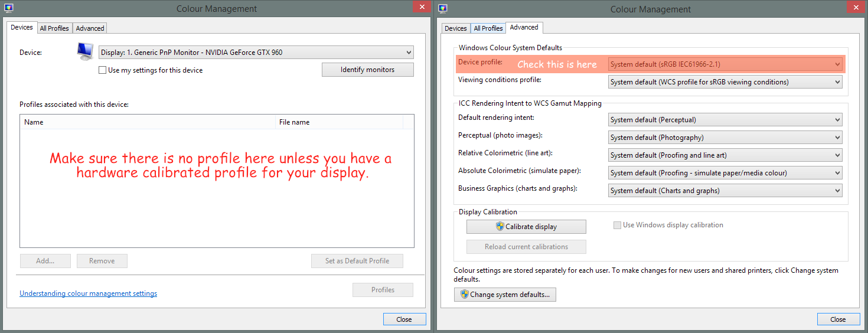This screenshot has height=333, width=868.
Task: Click Set as Default Profile button
Action: (357, 261)
